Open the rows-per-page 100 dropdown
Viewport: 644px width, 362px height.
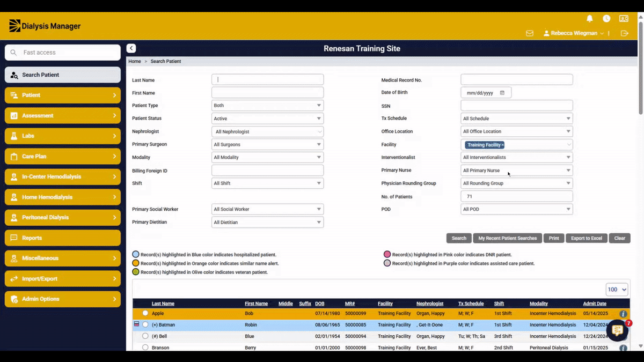pos(617,290)
